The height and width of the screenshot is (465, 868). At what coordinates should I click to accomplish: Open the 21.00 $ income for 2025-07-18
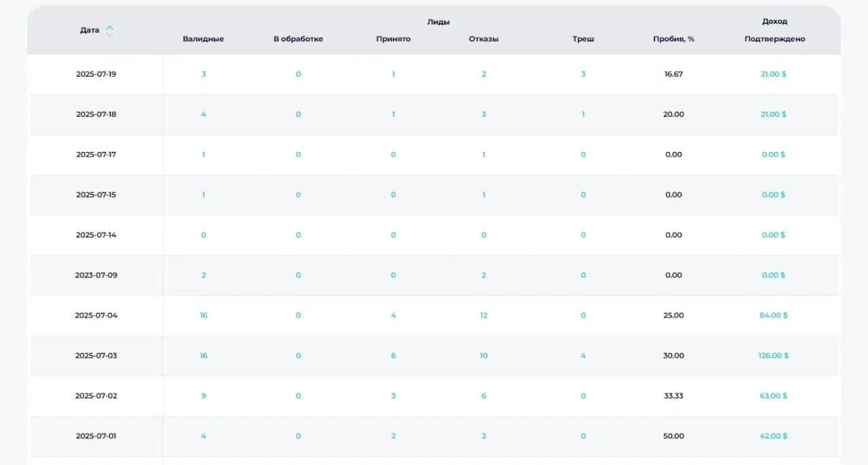(x=773, y=114)
